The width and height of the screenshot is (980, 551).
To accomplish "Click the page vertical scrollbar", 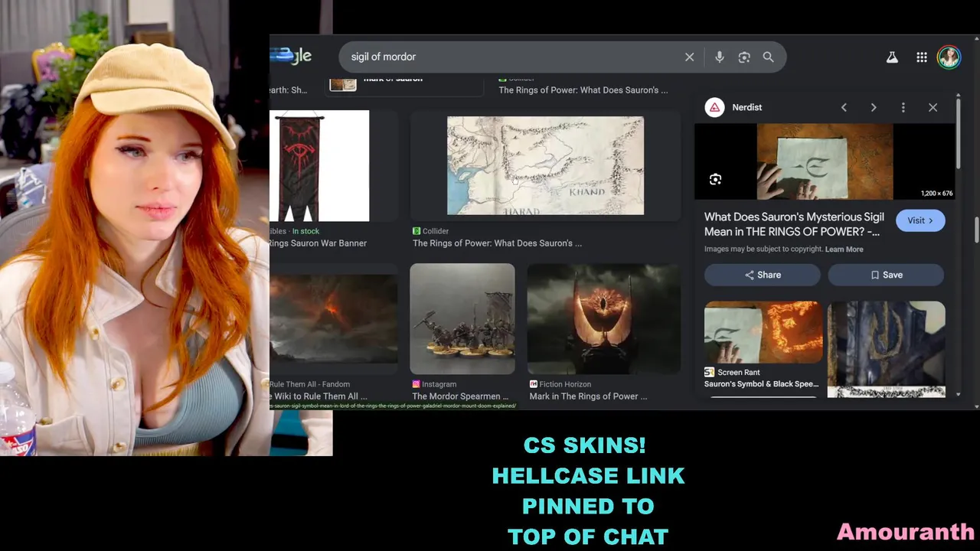I will (x=976, y=230).
